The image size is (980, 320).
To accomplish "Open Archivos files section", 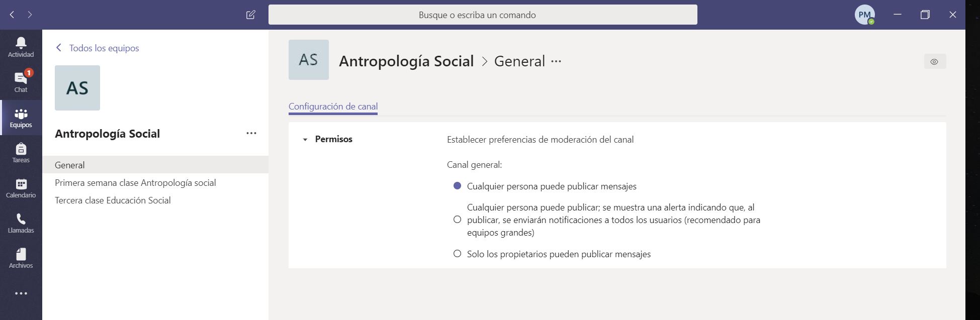I will [21, 258].
